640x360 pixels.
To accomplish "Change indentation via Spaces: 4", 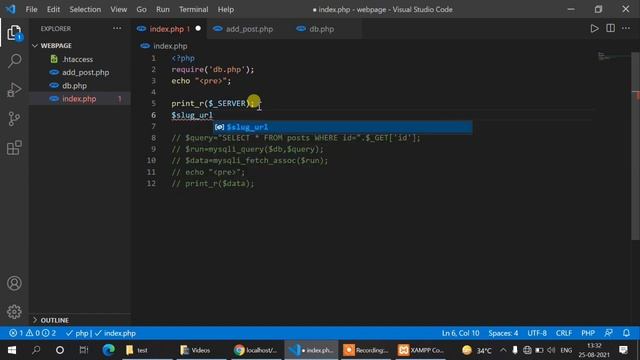I will [x=503, y=333].
